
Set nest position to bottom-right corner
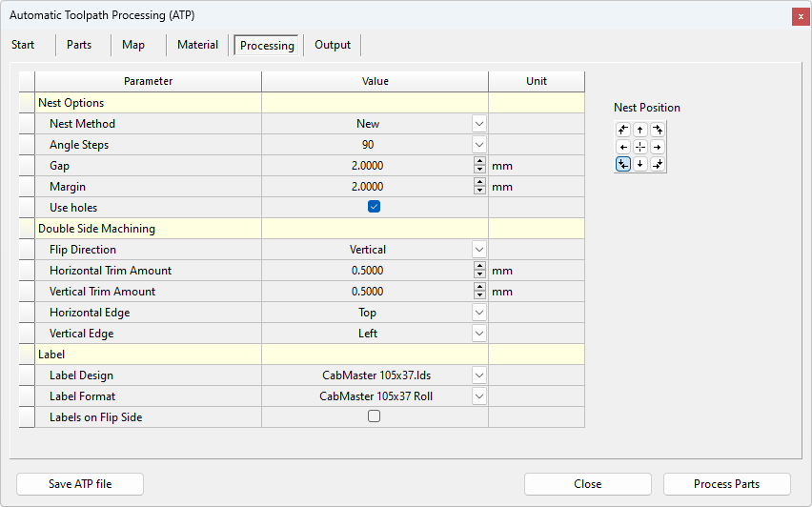[x=658, y=164]
